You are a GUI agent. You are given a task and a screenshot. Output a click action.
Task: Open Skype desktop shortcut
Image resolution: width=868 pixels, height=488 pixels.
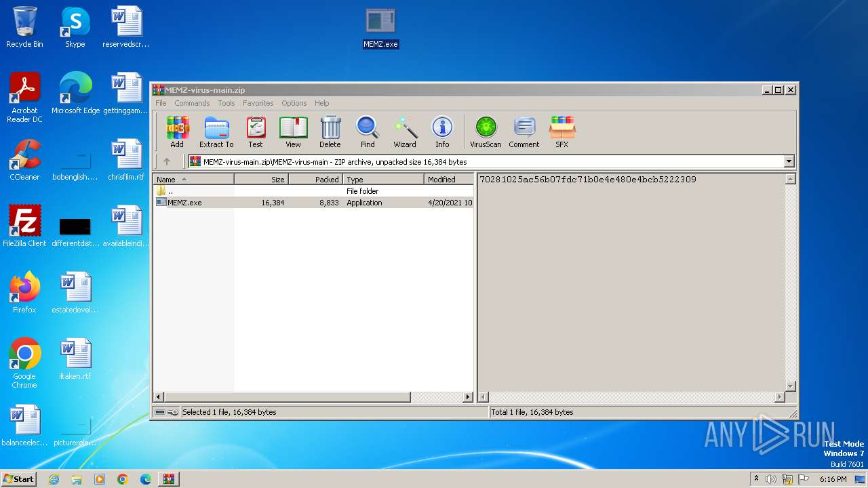point(75,27)
